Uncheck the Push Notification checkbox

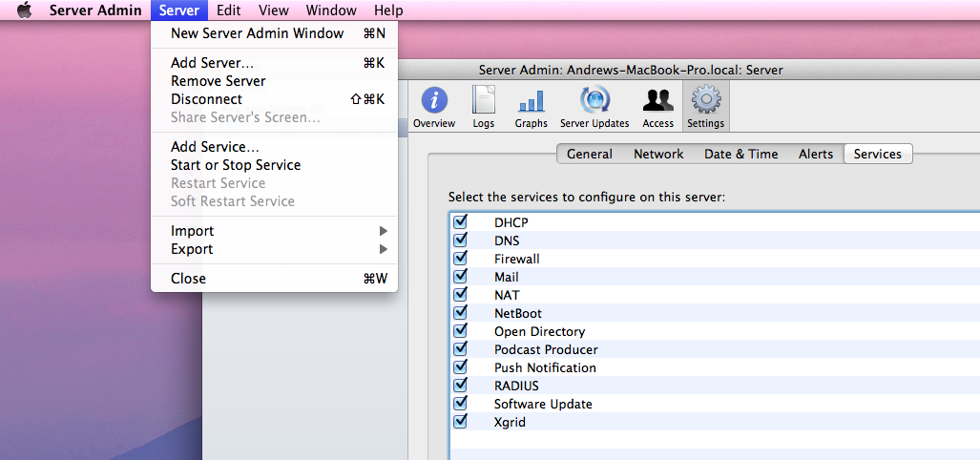461,366
